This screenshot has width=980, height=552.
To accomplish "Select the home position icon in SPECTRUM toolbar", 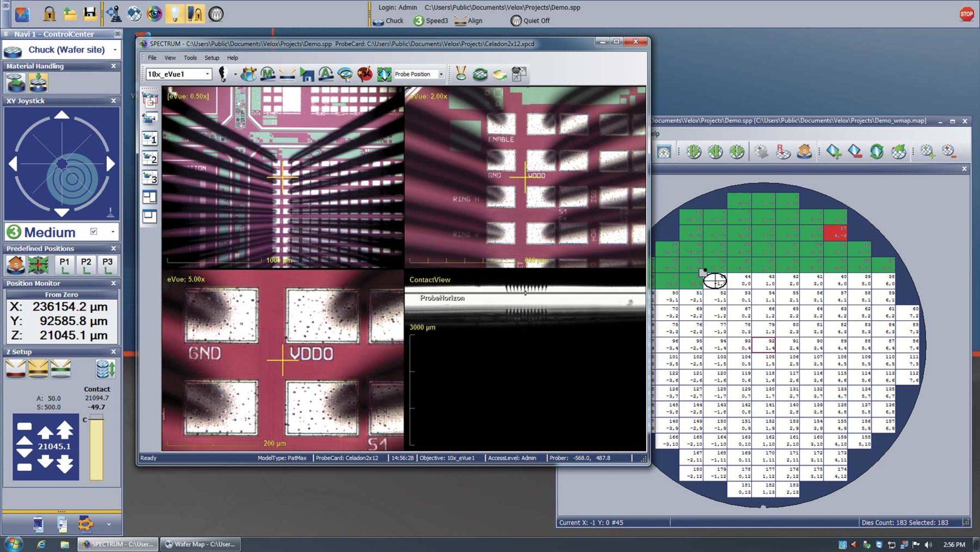I will [307, 74].
